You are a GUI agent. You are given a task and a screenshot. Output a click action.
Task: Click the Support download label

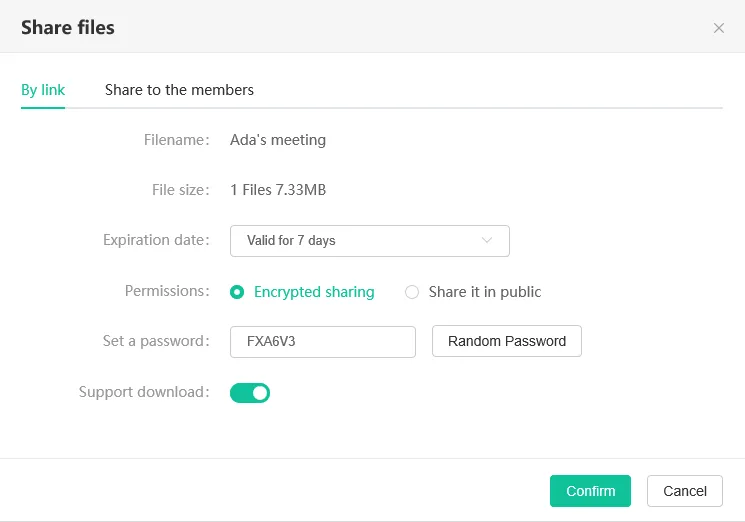click(x=144, y=392)
